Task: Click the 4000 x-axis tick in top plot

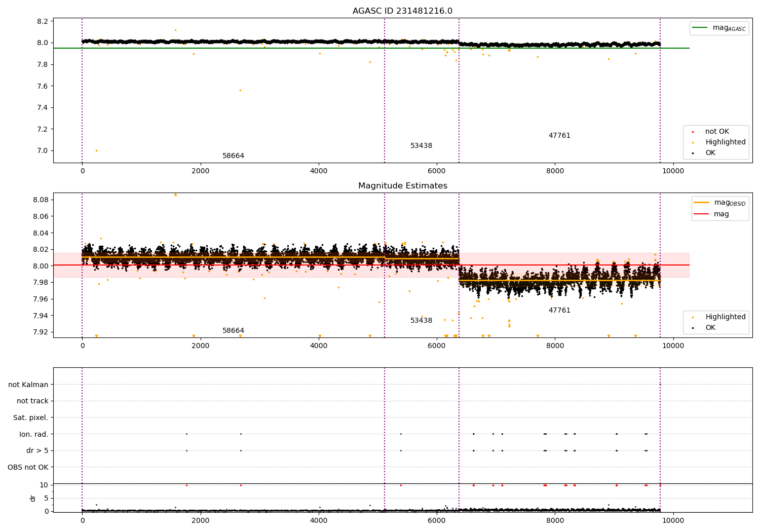Action: (319, 171)
